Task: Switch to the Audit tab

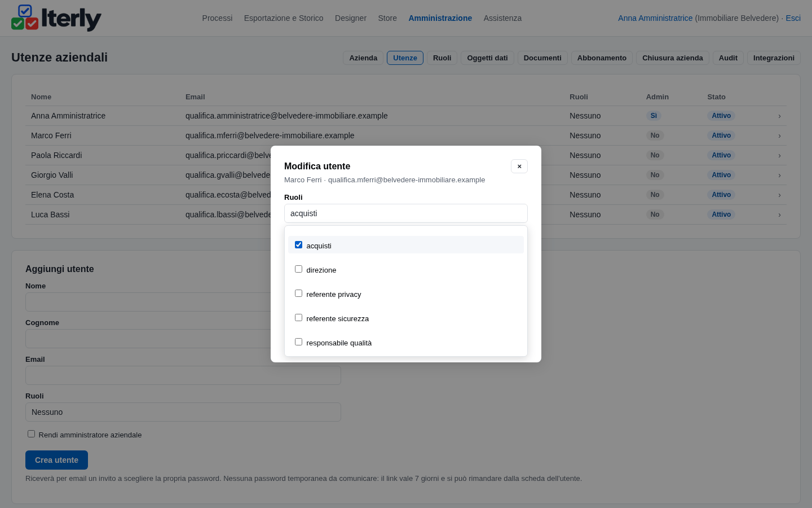Action: coord(728,58)
